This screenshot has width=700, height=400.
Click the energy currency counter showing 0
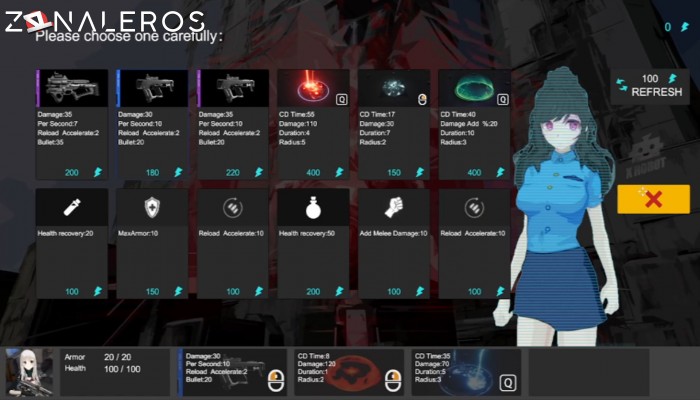[x=676, y=27]
